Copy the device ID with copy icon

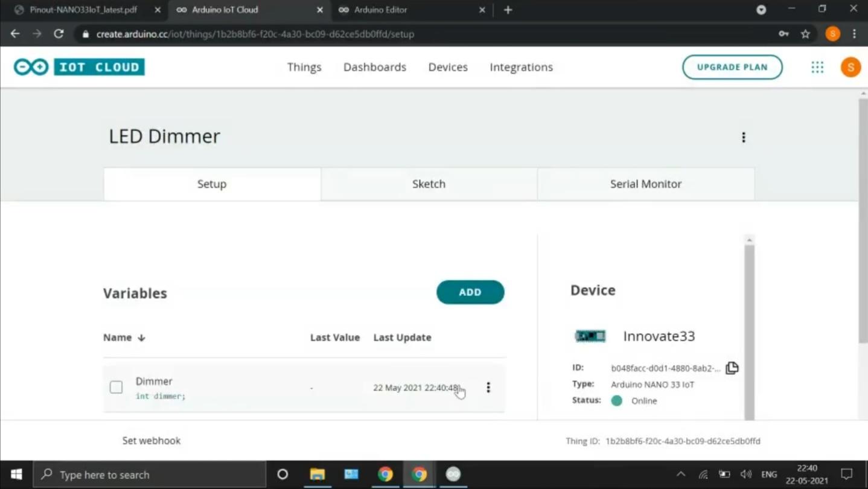click(x=732, y=368)
